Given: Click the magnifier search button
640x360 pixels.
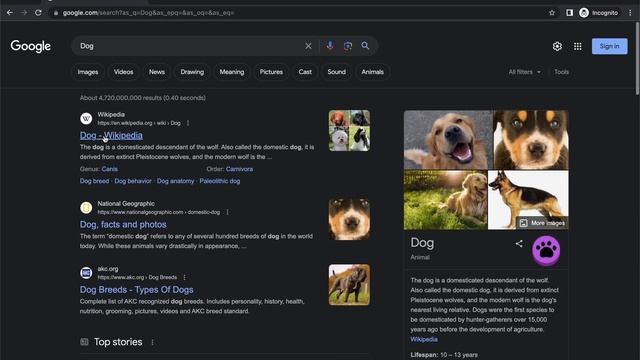Looking at the screenshot, I should pos(365,46).
